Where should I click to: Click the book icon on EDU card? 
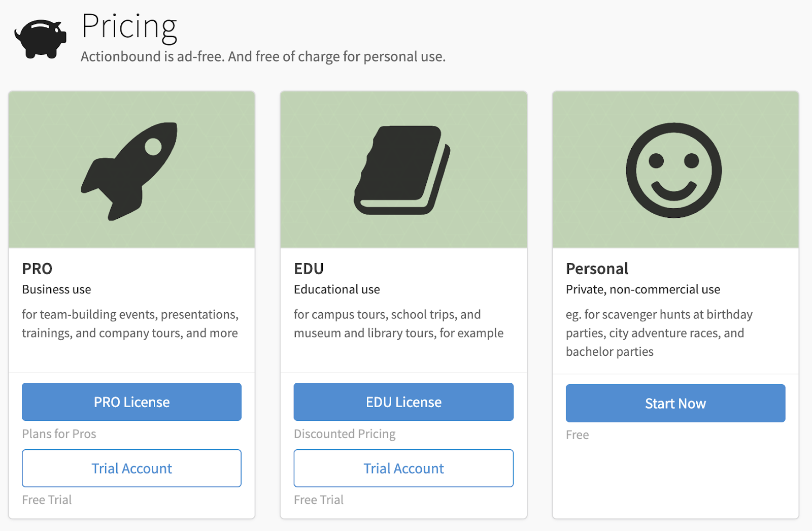coord(402,170)
